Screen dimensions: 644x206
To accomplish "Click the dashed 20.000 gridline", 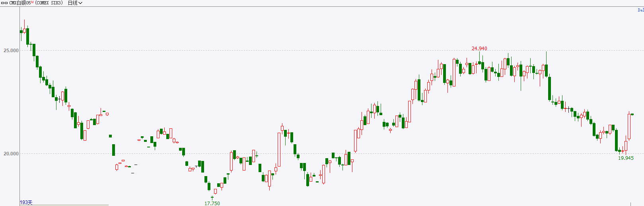I will click(x=332, y=153).
